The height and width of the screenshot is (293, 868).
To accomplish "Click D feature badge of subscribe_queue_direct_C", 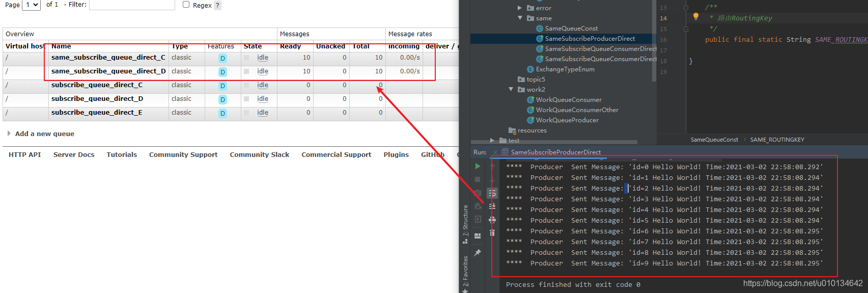I will click(x=222, y=86).
